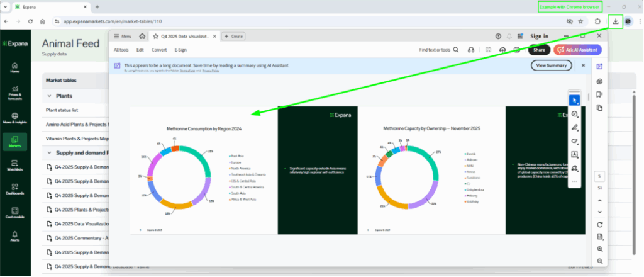The width and height of the screenshot is (644, 277).
Task: Select the arrow selection tool in Acrobat
Action: (x=574, y=100)
